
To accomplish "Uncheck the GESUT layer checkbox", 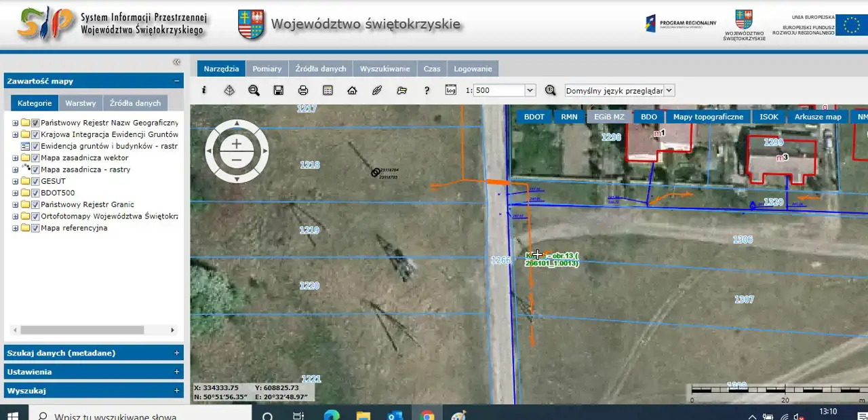I will pyautogui.click(x=35, y=181).
